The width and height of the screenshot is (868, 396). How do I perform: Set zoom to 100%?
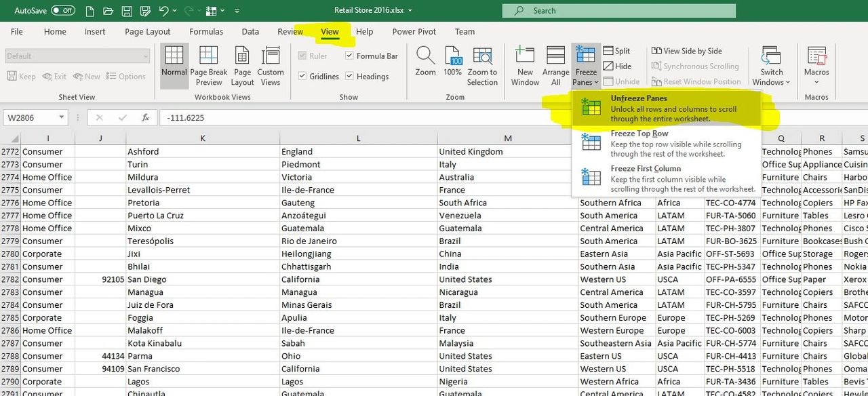[452, 58]
